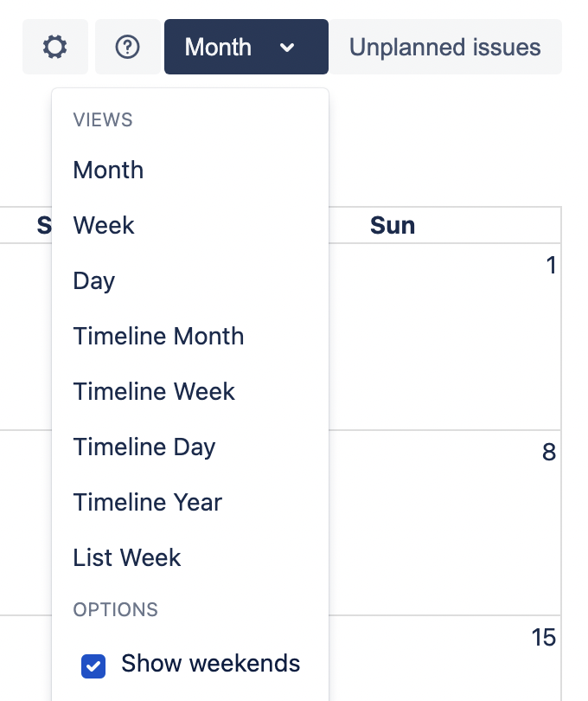Image resolution: width=588 pixels, height=701 pixels.
Task: Select the Day view
Action: pyautogui.click(x=92, y=280)
